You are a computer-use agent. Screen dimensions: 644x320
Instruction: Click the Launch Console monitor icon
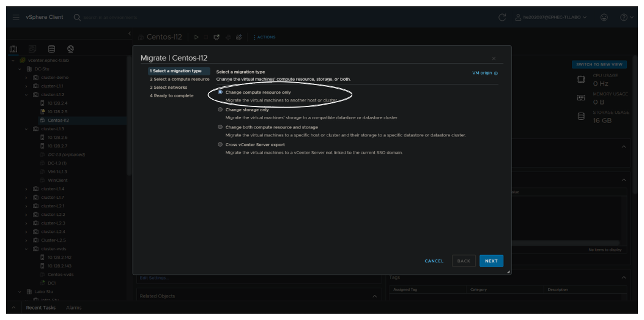pyautogui.click(x=217, y=37)
